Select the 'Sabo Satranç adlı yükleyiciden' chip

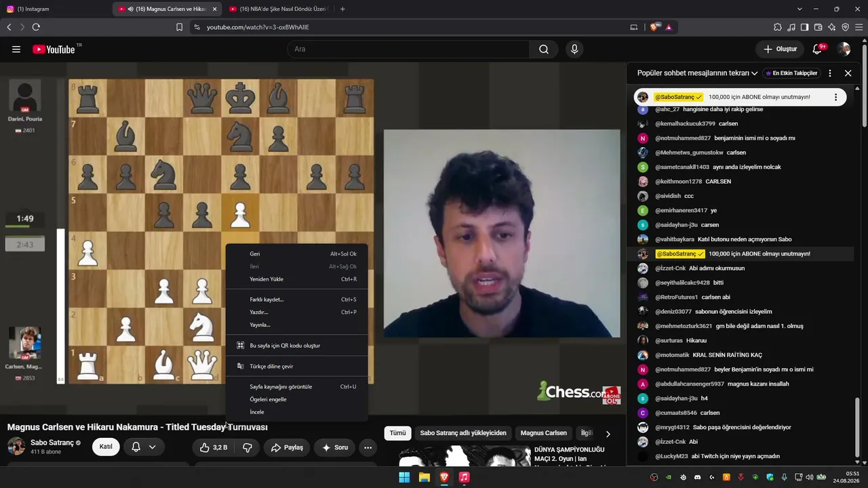coord(463,433)
